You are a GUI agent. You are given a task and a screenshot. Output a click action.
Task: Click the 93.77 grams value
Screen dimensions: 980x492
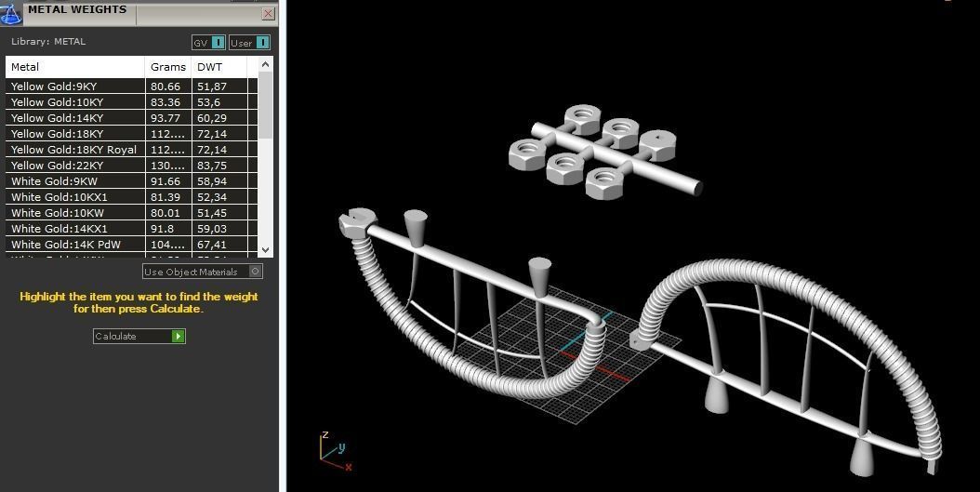[x=166, y=117]
